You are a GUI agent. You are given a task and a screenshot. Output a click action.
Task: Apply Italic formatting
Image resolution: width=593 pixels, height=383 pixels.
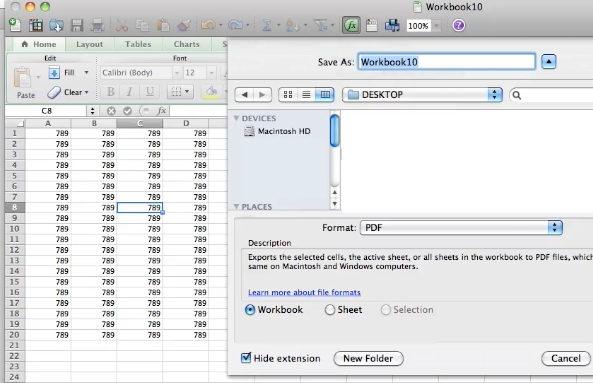click(129, 91)
